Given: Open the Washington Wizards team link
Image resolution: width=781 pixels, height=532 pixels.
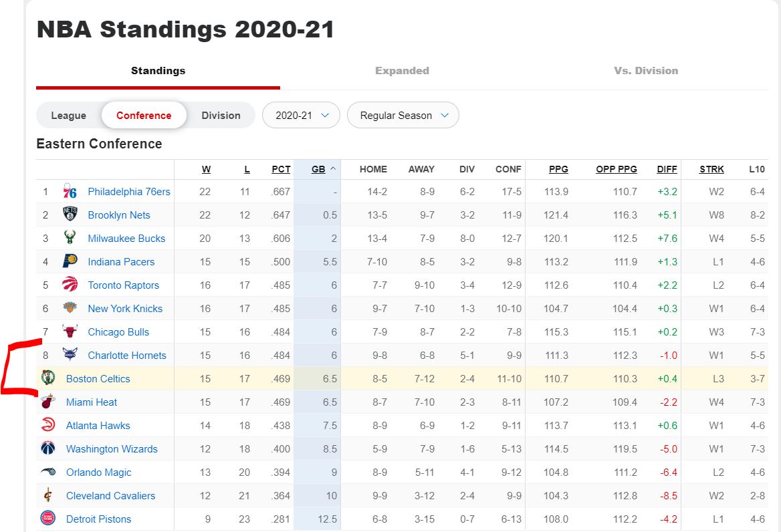Looking at the screenshot, I should pos(112,449).
